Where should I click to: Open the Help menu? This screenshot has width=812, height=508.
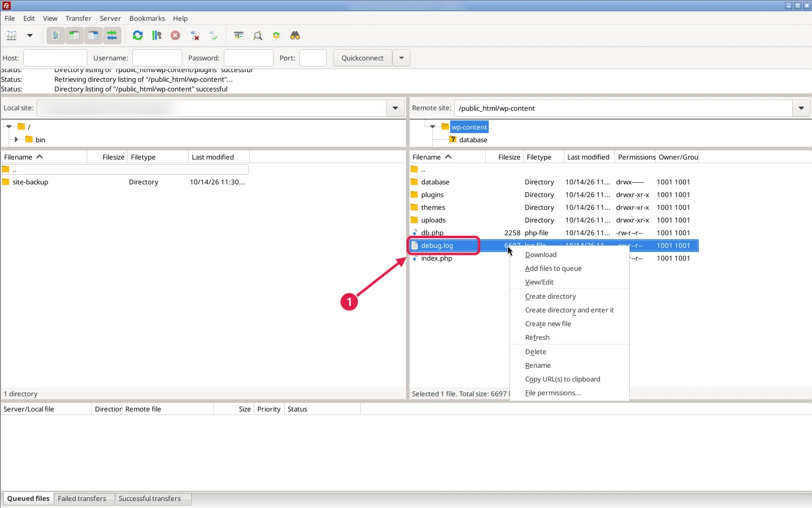point(180,18)
